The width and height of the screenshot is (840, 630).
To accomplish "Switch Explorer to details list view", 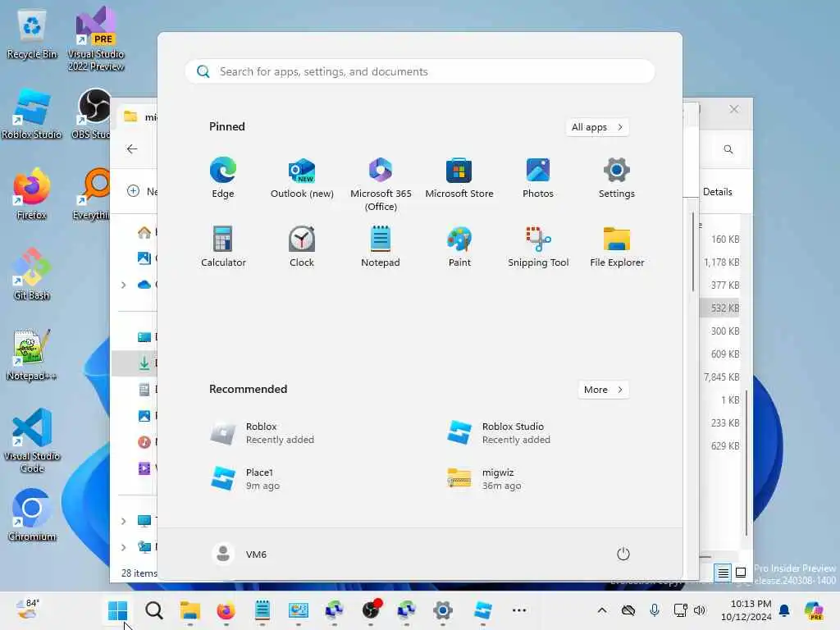I will tap(723, 573).
